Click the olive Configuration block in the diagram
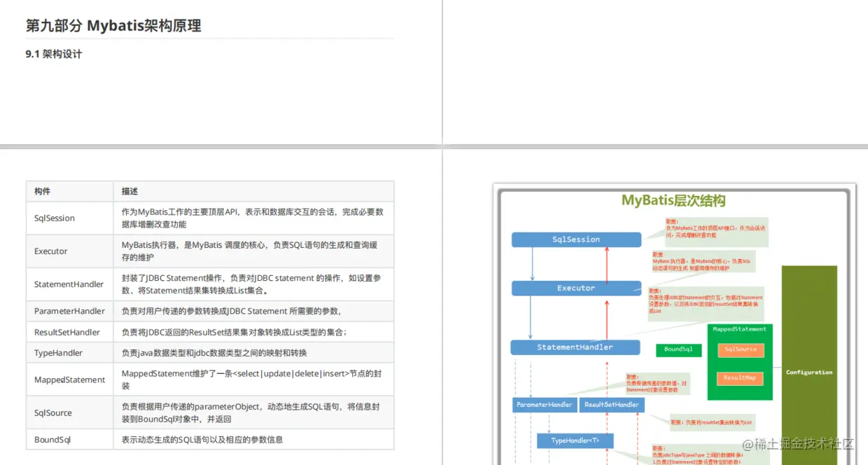The width and height of the screenshot is (868, 465). pos(809,365)
